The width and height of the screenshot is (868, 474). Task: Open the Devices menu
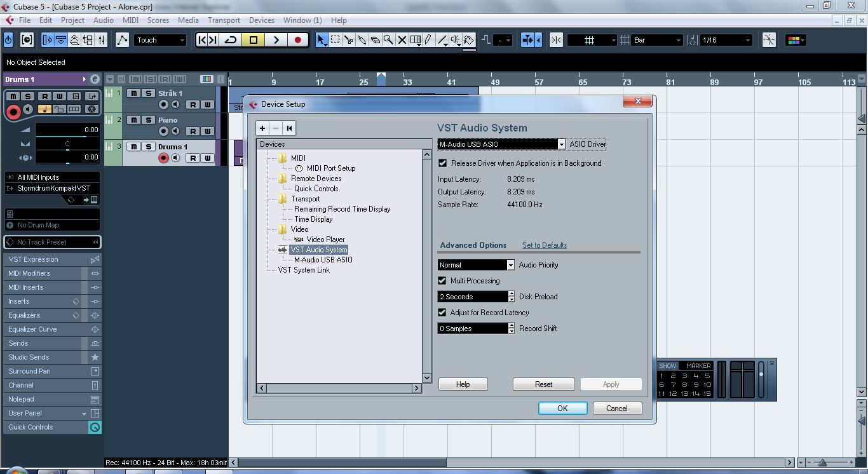coord(261,20)
